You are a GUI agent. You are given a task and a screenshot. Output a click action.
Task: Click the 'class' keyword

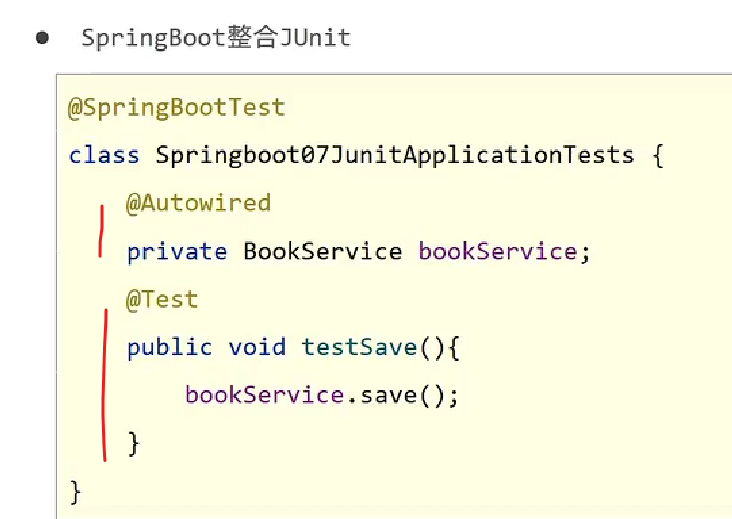104,155
